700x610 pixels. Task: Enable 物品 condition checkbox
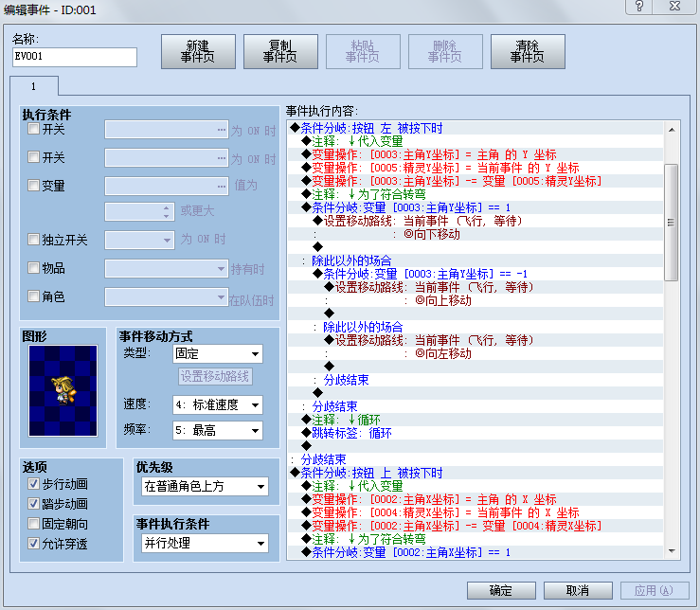point(33,267)
